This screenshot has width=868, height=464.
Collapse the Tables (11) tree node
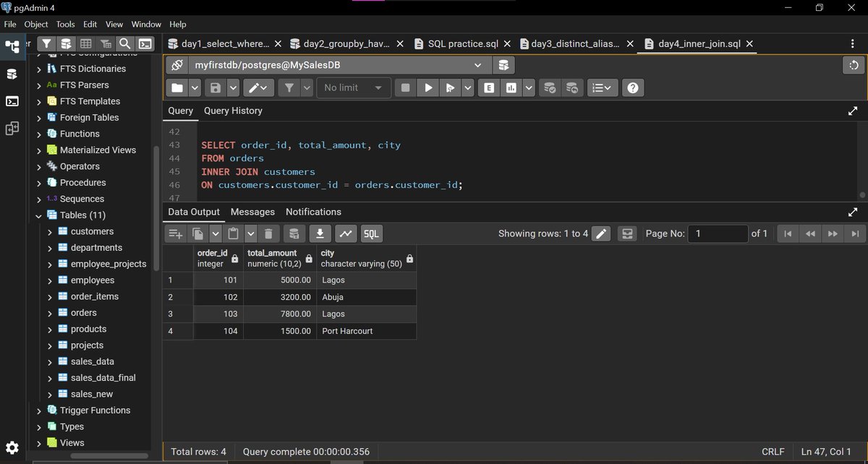(x=39, y=215)
